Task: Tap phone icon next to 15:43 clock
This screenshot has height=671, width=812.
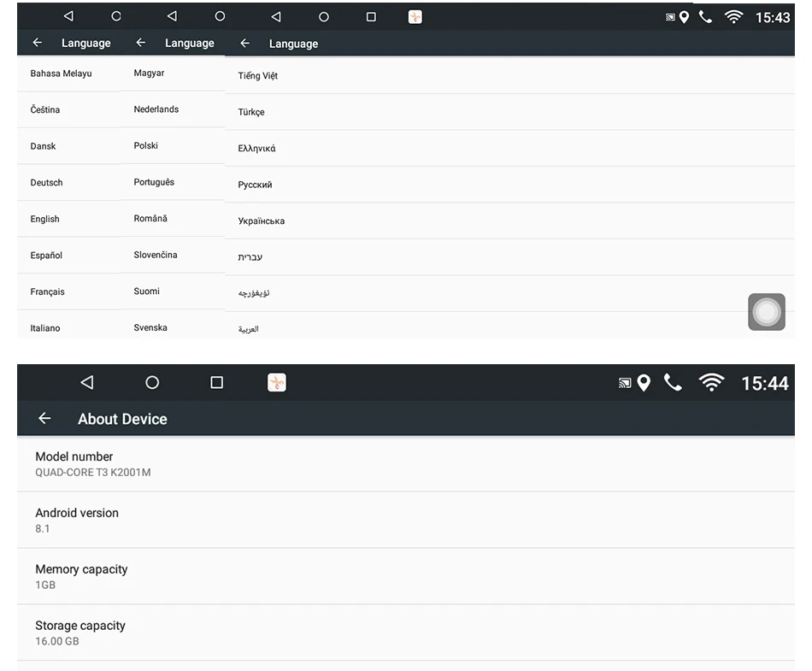Action: coord(705,17)
